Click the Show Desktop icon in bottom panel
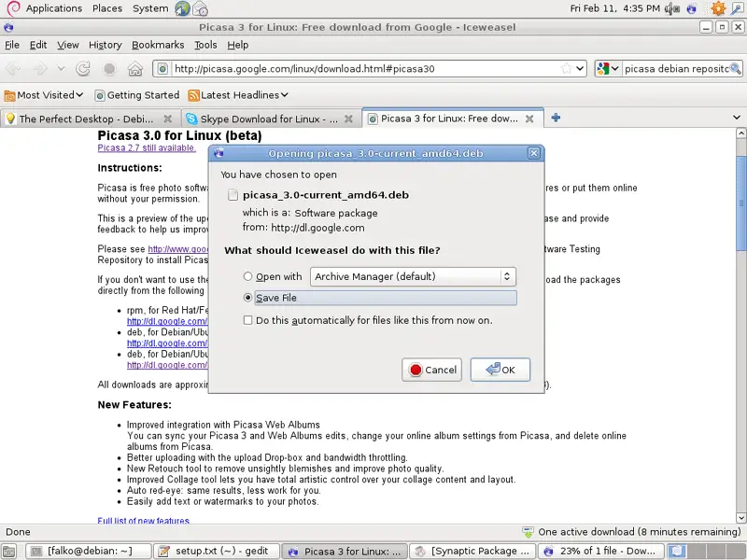 pos(8,552)
